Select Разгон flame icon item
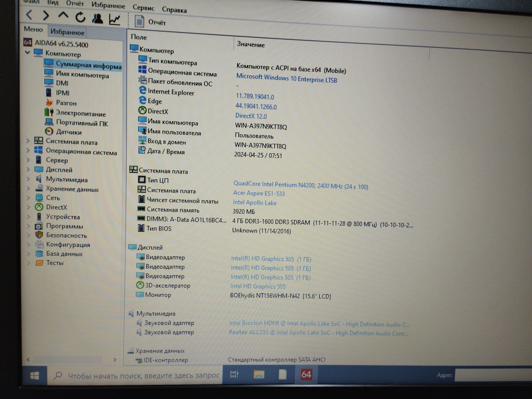 49,102
